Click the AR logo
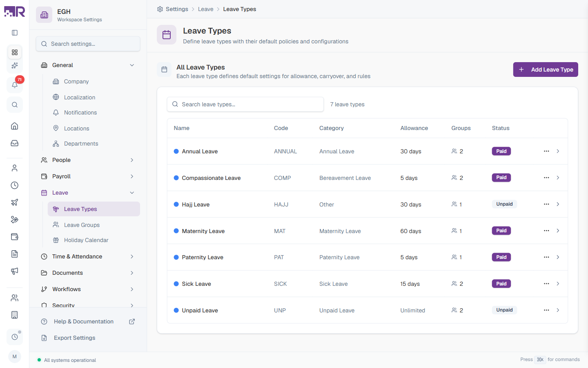The width and height of the screenshot is (588, 368). point(15,11)
